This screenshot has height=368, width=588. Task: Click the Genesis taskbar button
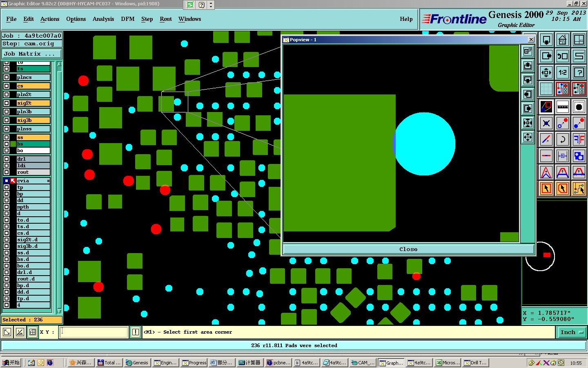(x=137, y=363)
